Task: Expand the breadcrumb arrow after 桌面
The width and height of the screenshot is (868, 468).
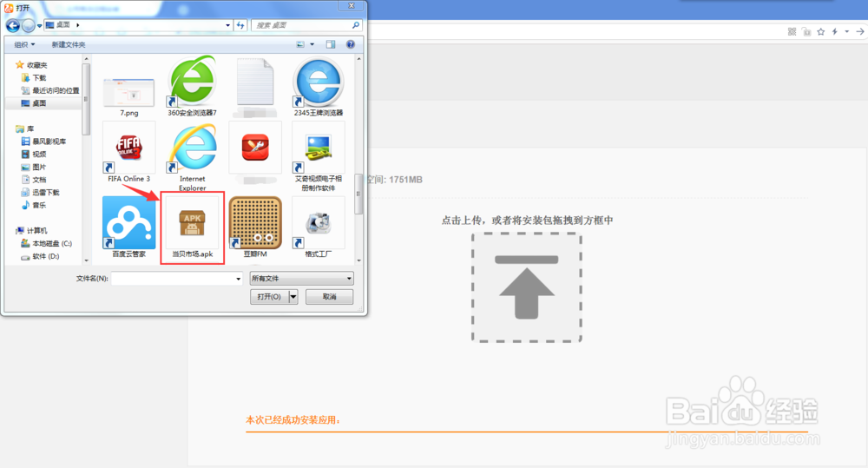Action: tap(78, 25)
